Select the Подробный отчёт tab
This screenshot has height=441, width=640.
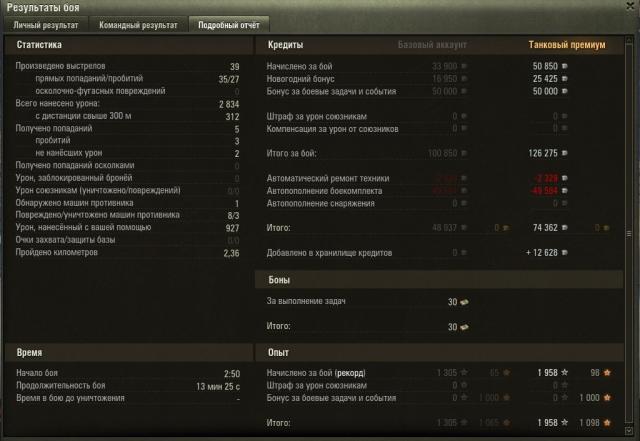click(x=229, y=25)
